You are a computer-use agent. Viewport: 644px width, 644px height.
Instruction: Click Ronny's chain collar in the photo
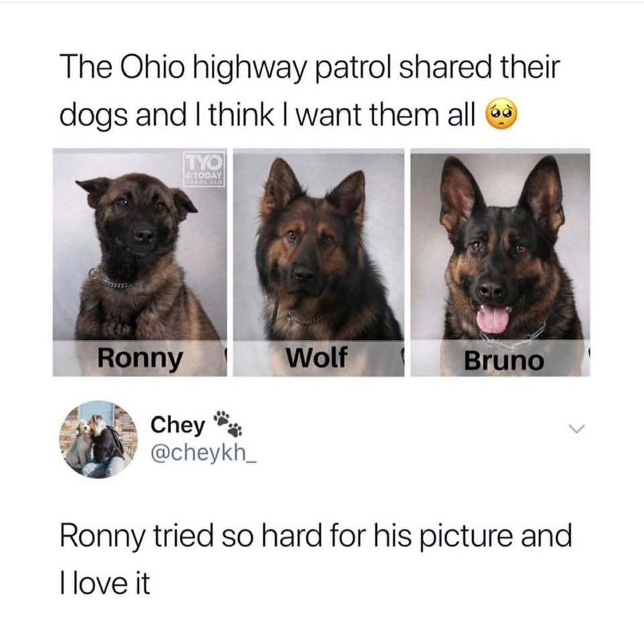click(x=109, y=279)
